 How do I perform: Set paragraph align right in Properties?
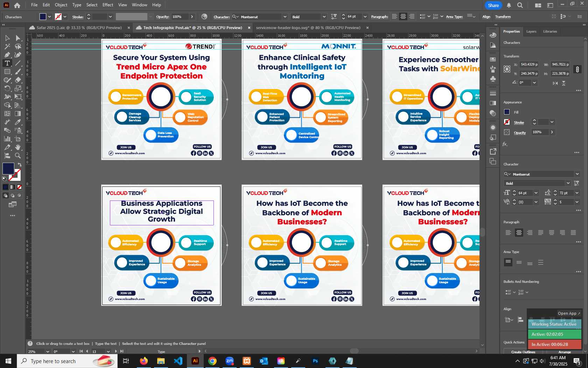(x=530, y=233)
